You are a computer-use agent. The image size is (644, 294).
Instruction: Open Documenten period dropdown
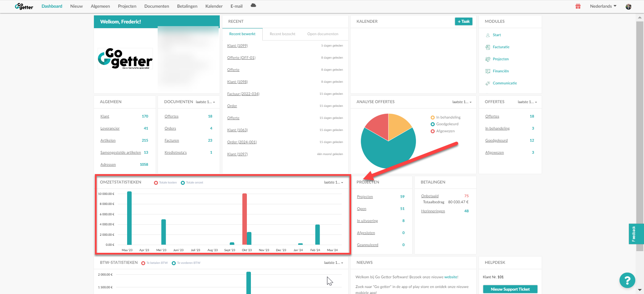(x=205, y=102)
